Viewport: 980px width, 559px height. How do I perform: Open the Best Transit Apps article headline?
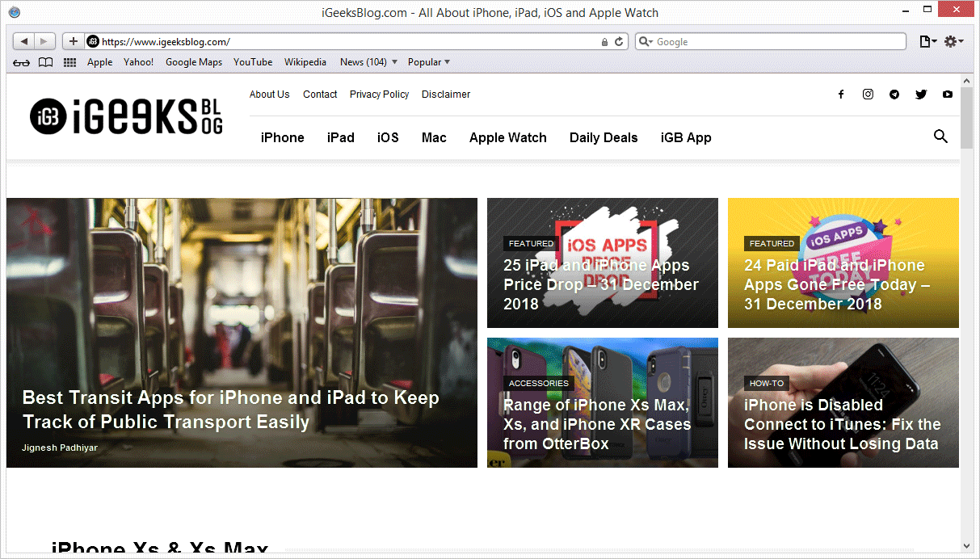pyautogui.click(x=231, y=410)
